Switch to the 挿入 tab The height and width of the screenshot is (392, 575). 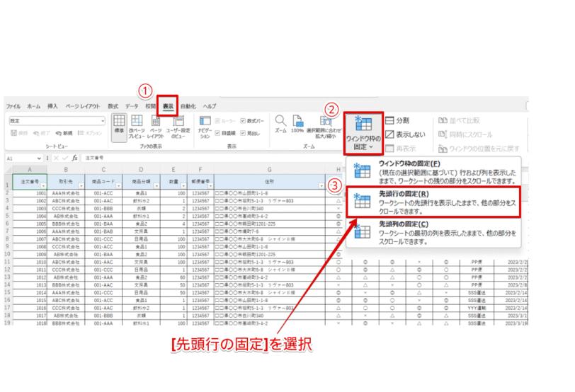[x=52, y=106]
